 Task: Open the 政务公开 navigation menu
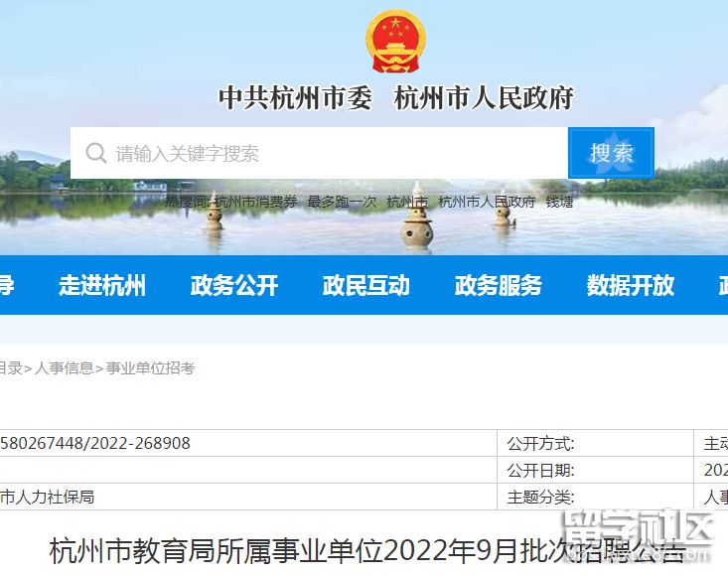click(x=234, y=286)
